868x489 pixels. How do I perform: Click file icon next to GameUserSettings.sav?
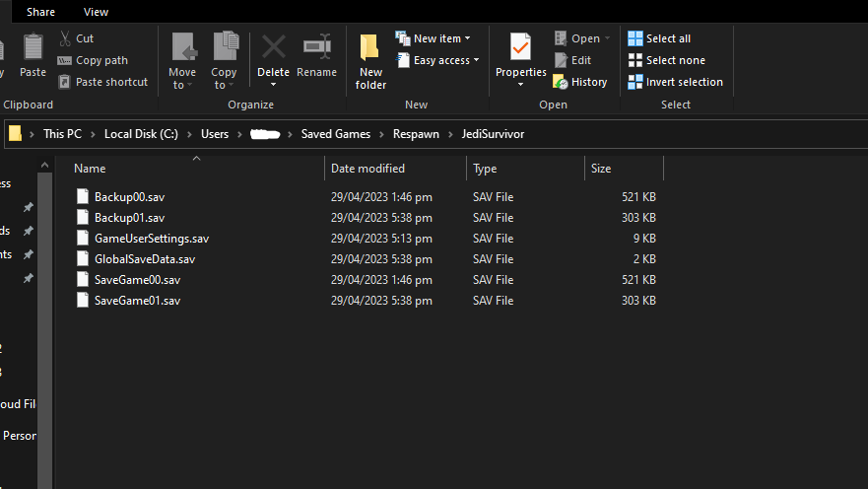(x=83, y=238)
